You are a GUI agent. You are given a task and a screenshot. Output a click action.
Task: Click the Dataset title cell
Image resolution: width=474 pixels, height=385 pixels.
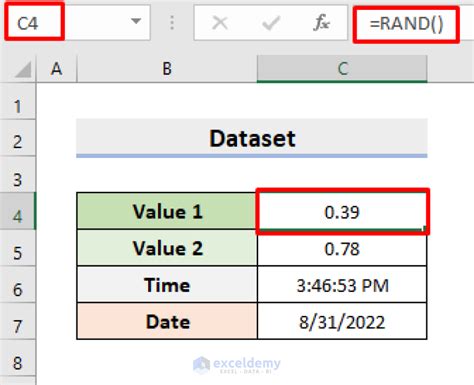[x=252, y=138]
